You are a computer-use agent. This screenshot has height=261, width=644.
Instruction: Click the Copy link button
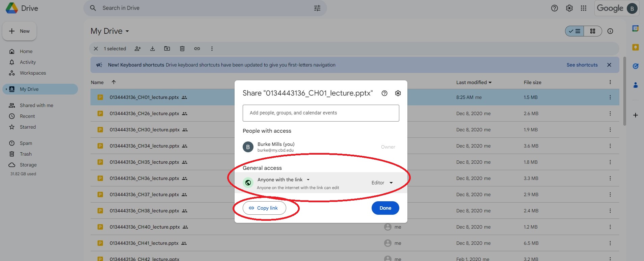(x=264, y=208)
